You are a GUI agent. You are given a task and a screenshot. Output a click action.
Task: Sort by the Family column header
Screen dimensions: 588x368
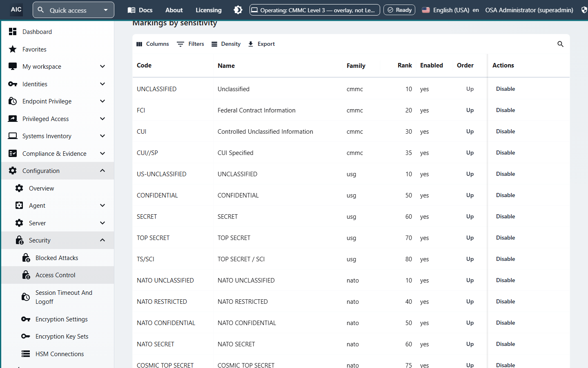pos(356,65)
